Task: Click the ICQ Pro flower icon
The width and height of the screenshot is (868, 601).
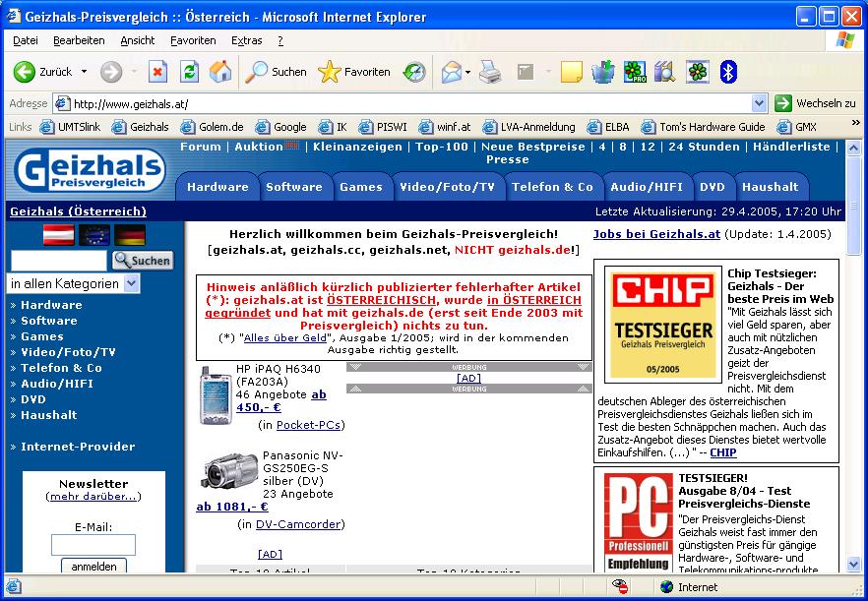Action: click(635, 72)
